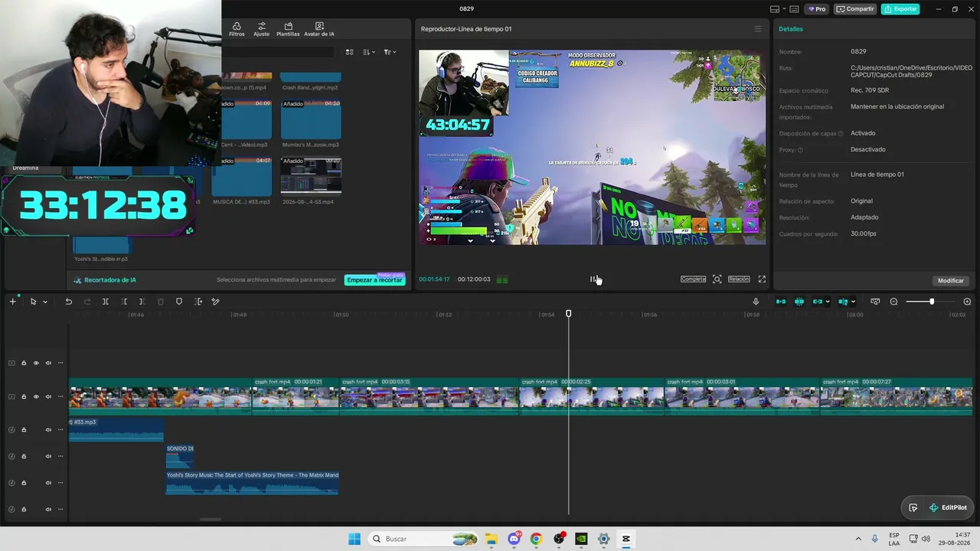Expand the preview axis dropdown arrow
Viewport: 980px width, 551px height.
854,302
